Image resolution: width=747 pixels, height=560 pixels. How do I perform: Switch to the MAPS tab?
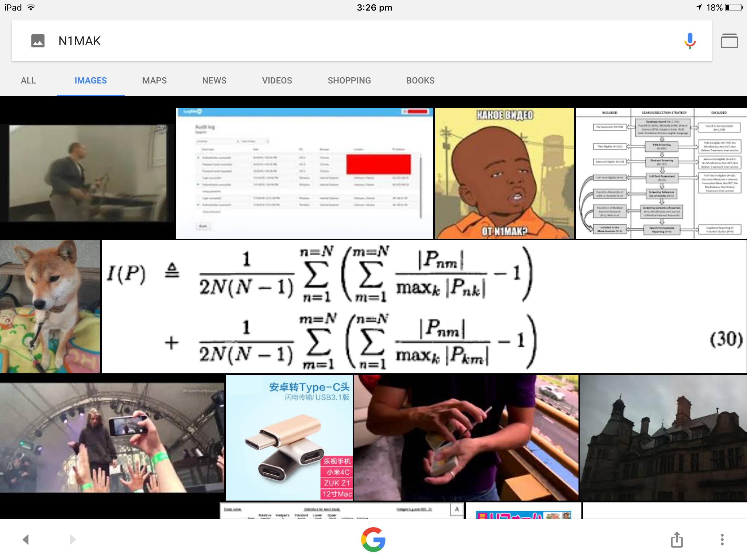[x=154, y=81]
